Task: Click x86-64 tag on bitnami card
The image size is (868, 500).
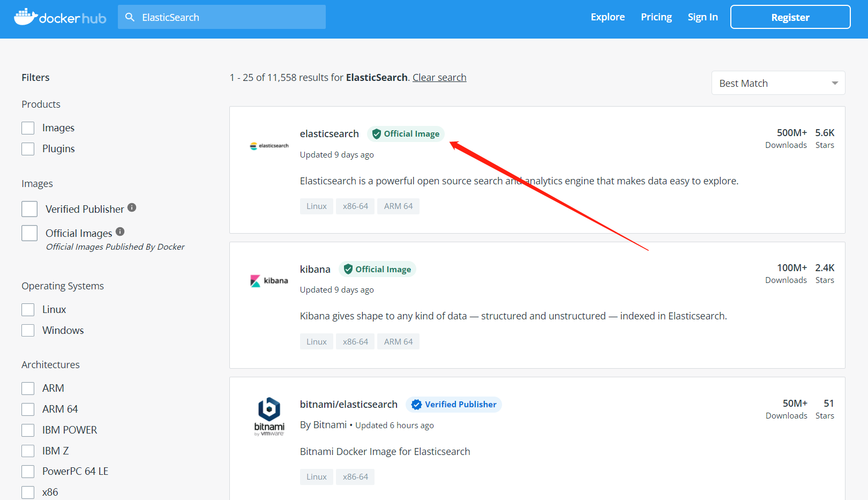Action: [355, 477]
